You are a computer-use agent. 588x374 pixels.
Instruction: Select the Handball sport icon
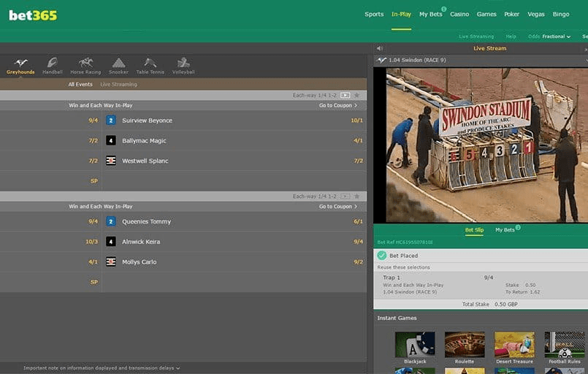click(x=52, y=66)
